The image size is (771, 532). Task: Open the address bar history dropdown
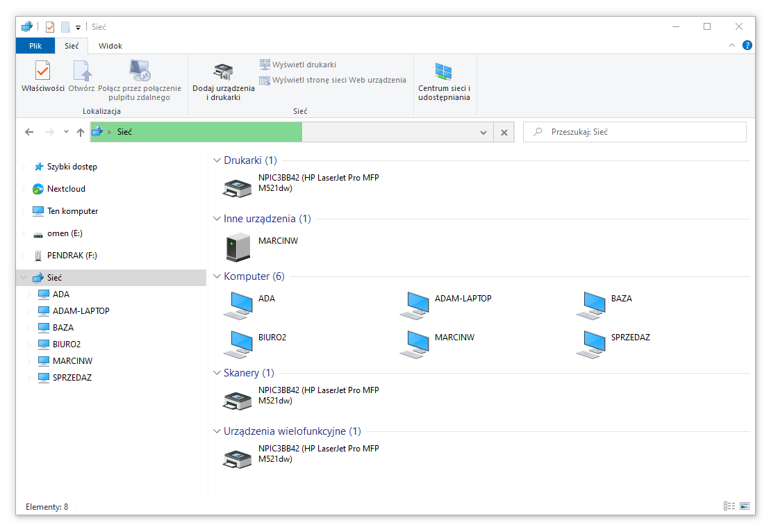[483, 132]
